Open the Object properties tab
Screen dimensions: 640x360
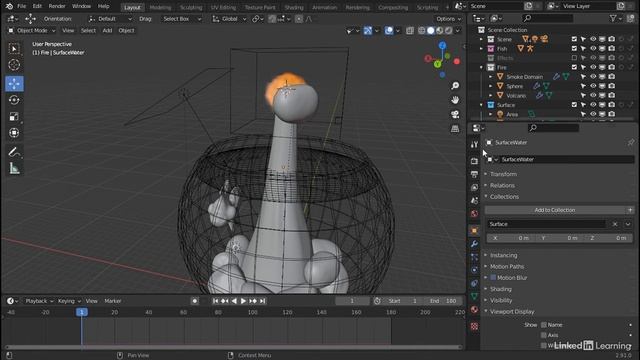click(474, 231)
